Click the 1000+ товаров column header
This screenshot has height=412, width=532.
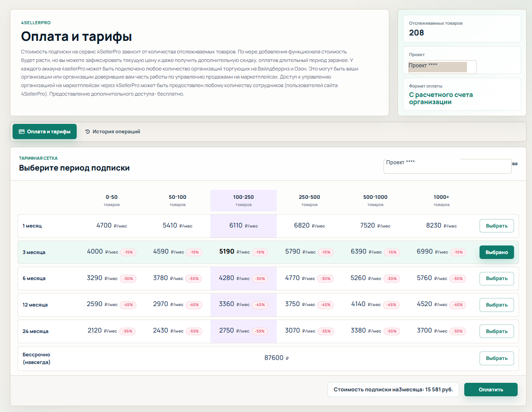pyautogui.click(x=441, y=200)
